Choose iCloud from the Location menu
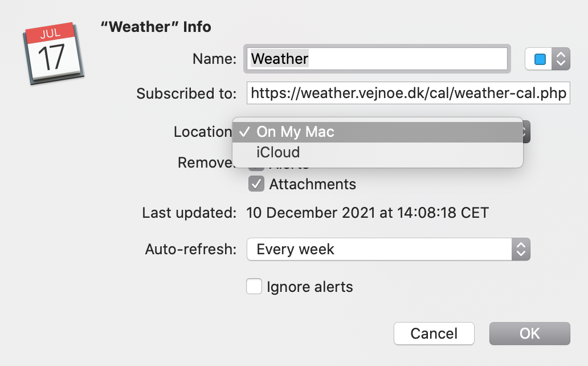This screenshot has height=366, width=588. [x=378, y=152]
